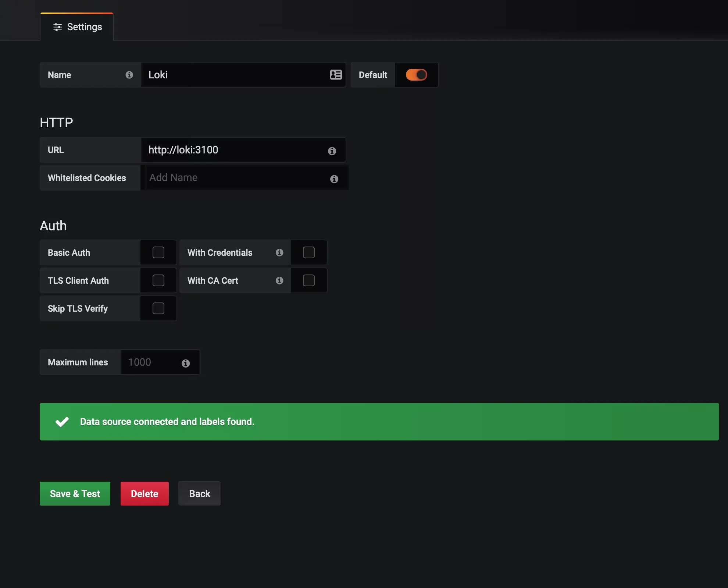The image size is (728, 588).
Task: Open the Settings tab
Action: pos(77,27)
